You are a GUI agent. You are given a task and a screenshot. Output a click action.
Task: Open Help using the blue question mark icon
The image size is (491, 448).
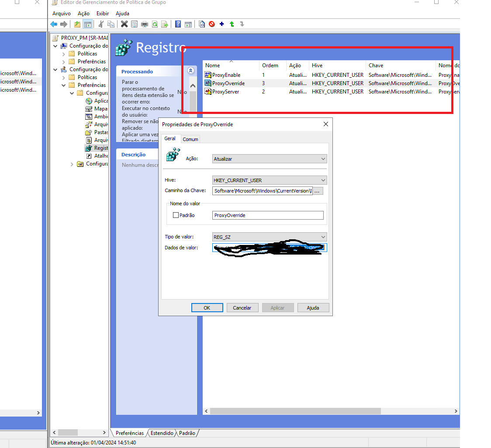178,24
